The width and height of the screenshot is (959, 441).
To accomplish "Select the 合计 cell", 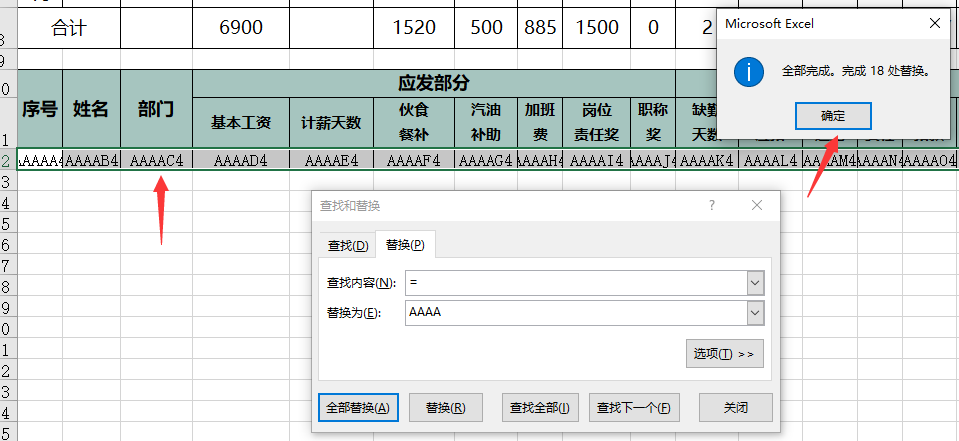I will pos(69,28).
